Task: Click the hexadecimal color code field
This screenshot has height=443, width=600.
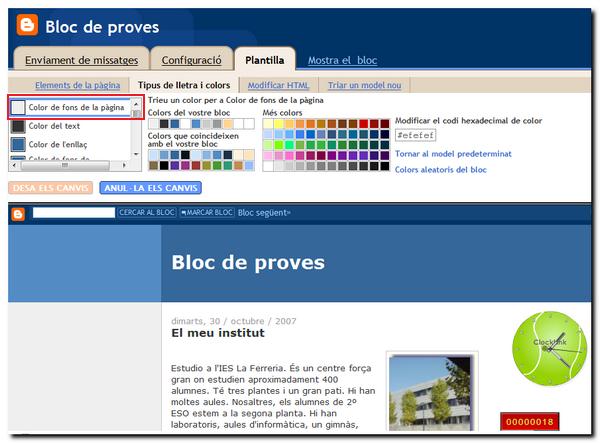Action: pyautogui.click(x=414, y=135)
